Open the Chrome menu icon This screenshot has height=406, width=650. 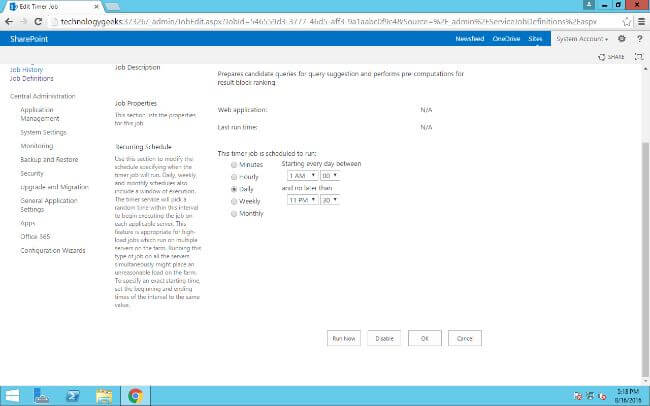(x=641, y=22)
